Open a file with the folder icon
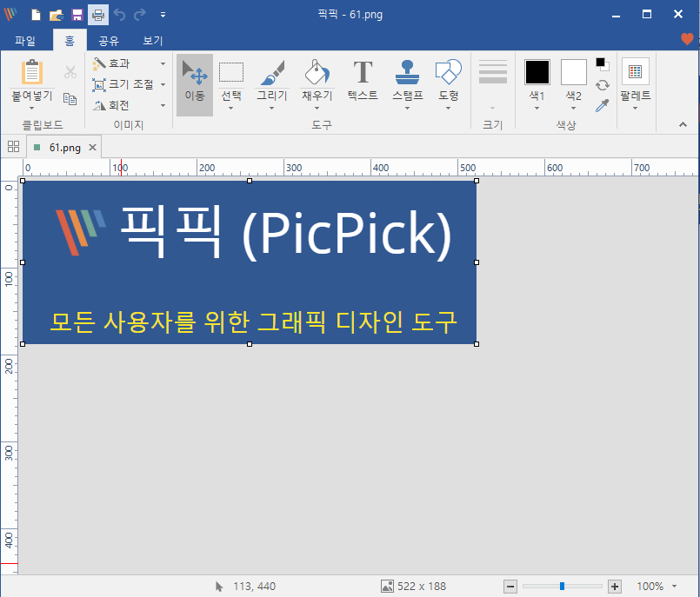 click(57, 15)
